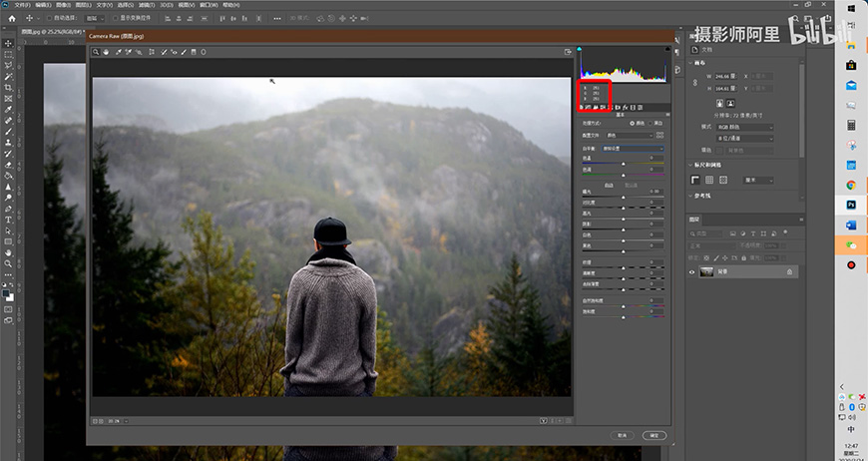Viewport: 868px width, 461px height.
Task: Select the Type tool in Photoshop toolbar
Action: (x=8, y=220)
